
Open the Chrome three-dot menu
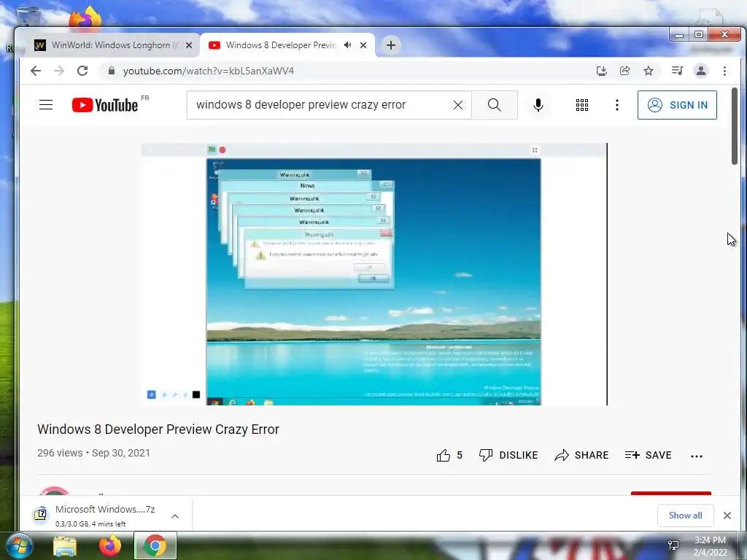724,71
